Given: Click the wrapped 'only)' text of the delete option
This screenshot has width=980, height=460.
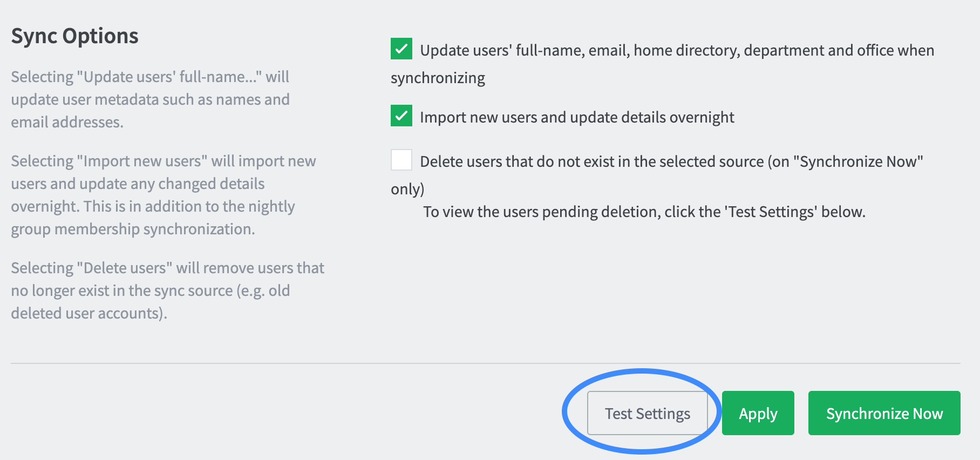Looking at the screenshot, I should pyautogui.click(x=407, y=189).
